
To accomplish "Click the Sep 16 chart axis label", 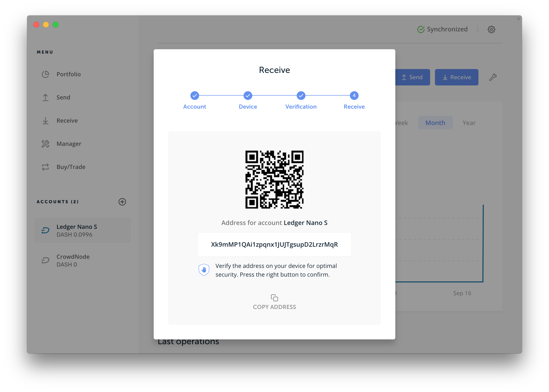I will [462, 293].
